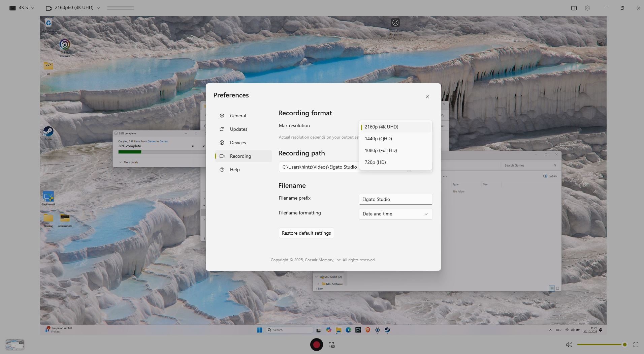The image size is (644, 354).
Task: Open the 4K S device dropdown
Action: [x=22, y=8]
